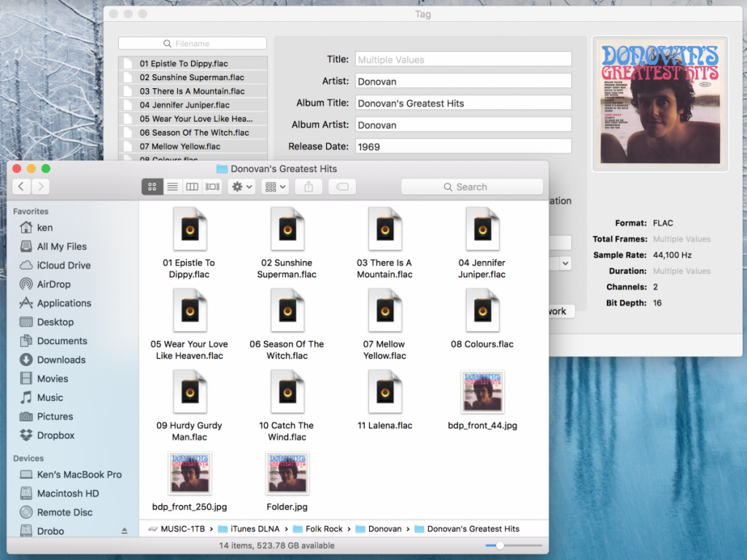Select 06 Season Of The Witch.flac in Tag list
The width and height of the screenshot is (747, 560).
[193, 133]
